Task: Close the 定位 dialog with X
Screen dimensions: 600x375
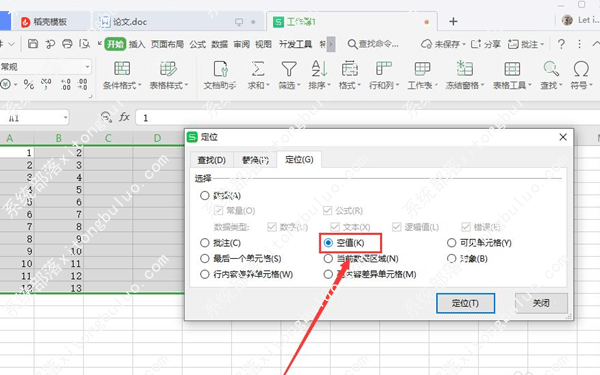Action: pyautogui.click(x=563, y=137)
